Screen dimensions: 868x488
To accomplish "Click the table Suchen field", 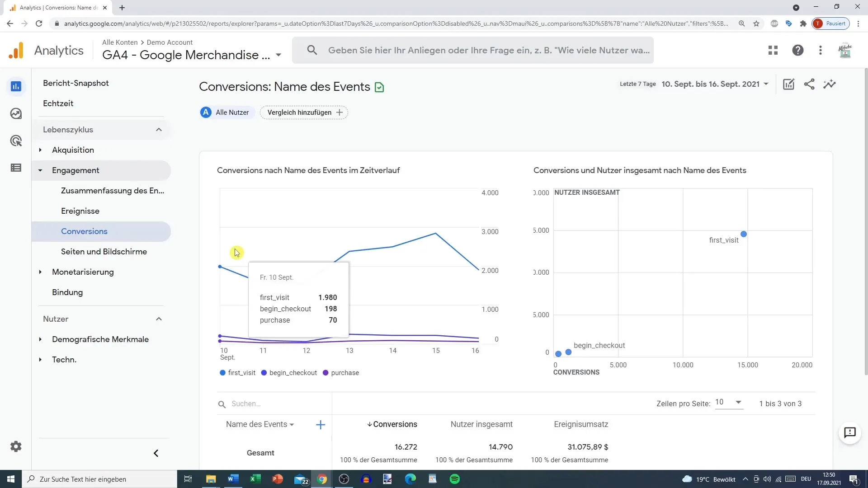I will pos(274,404).
